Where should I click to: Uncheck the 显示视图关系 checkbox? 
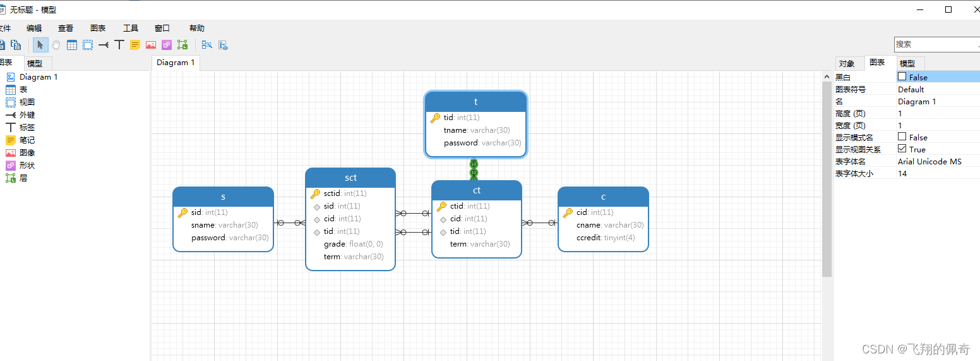[902, 149]
